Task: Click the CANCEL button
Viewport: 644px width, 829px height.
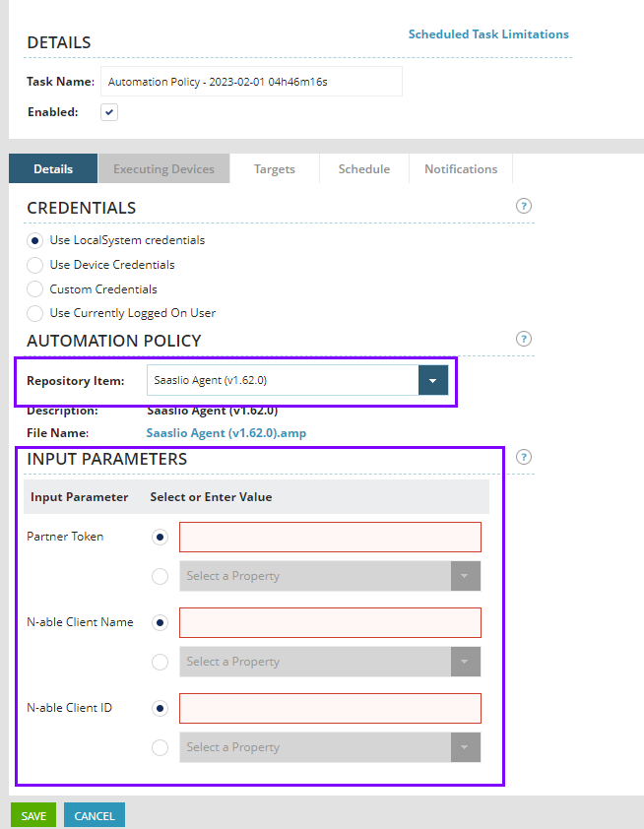Action: coord(95,815)
